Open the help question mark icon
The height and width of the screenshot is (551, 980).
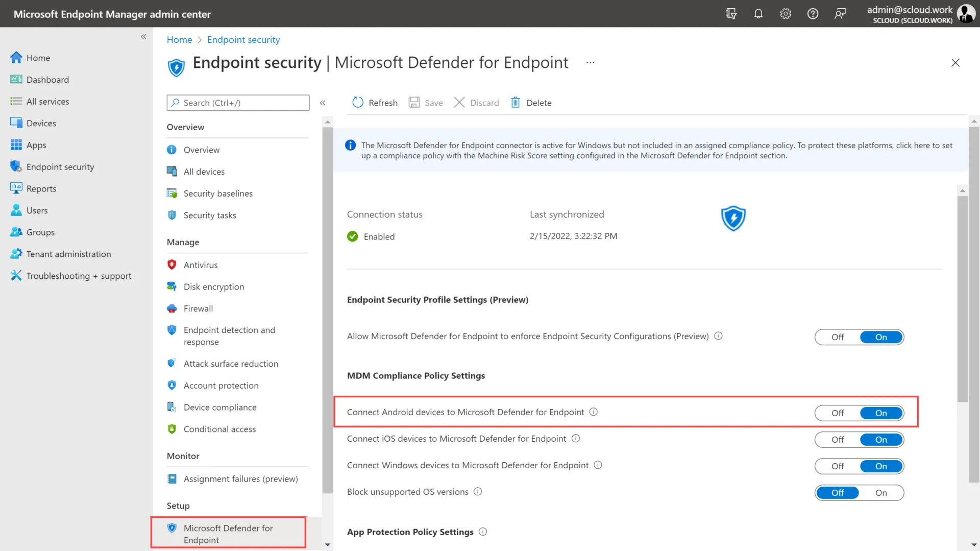[x=813, y=14]
